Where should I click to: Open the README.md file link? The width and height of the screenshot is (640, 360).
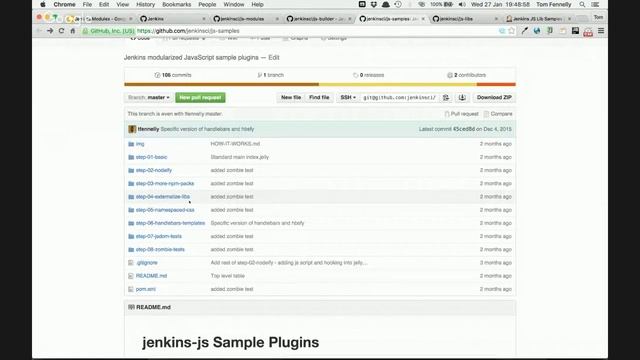pos(151,276)
